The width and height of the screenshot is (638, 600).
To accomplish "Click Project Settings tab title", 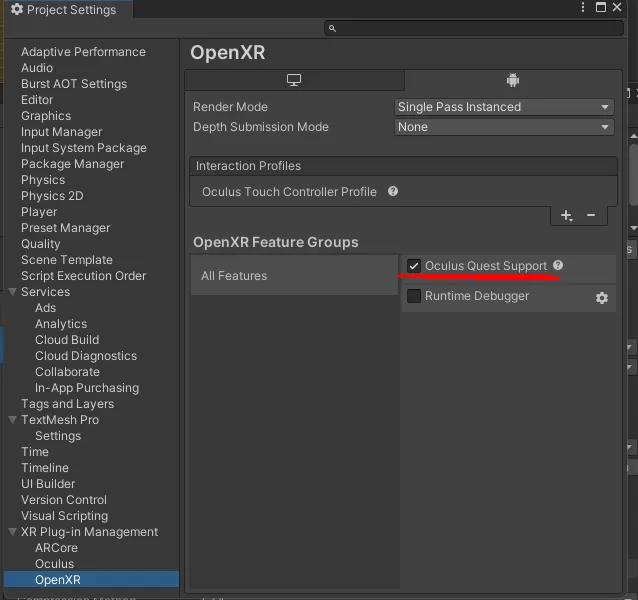I will pyautogui.click(x=71, y=9).
